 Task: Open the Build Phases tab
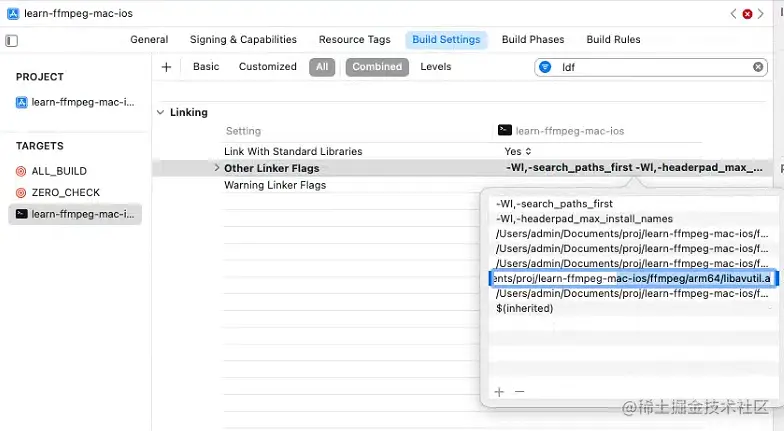(x=533, y=40)
